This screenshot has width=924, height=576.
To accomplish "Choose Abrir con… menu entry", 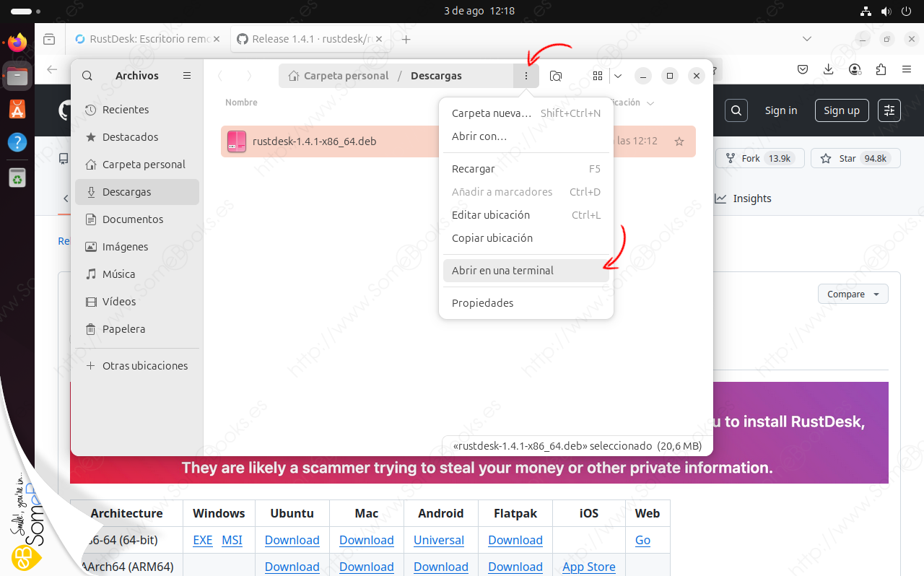I will point(526,136).
